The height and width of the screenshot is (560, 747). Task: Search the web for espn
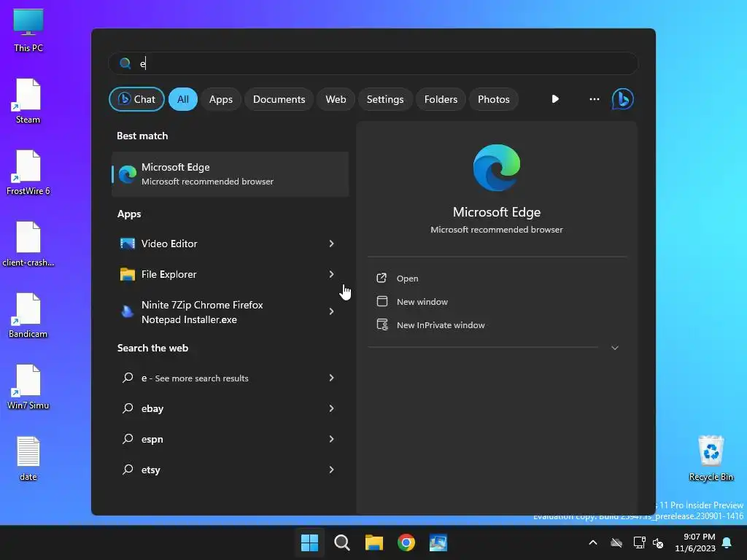tap(230, 439)
